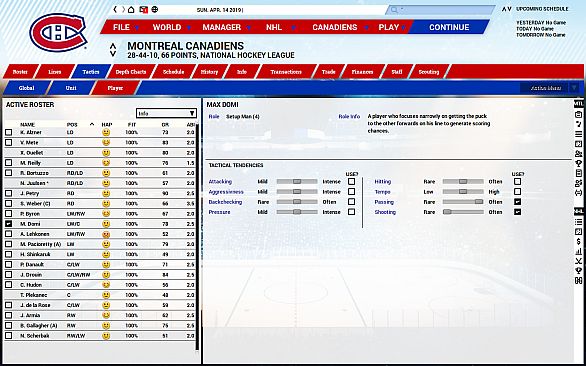The height and width of the screenshot is (366, 586).
Task: Click the Attacking slider track
Action: pyautogui.click(x=297, y=181)
